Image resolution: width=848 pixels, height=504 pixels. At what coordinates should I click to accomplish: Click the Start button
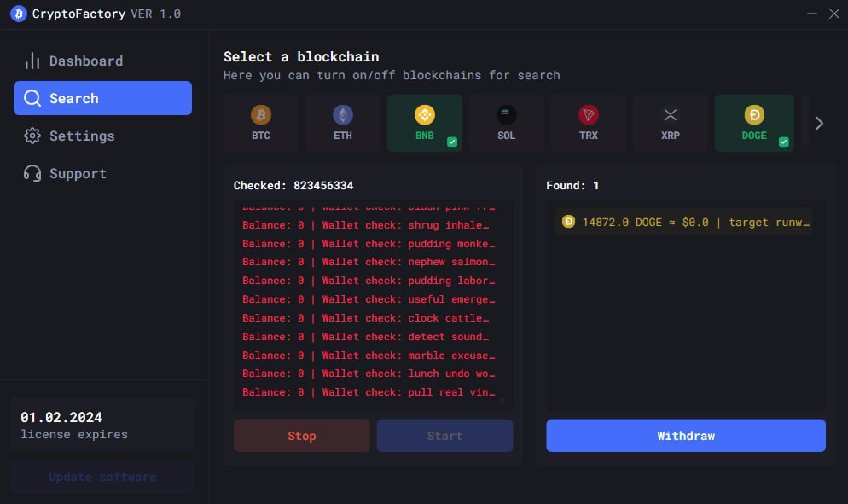[x=445, y=435]
